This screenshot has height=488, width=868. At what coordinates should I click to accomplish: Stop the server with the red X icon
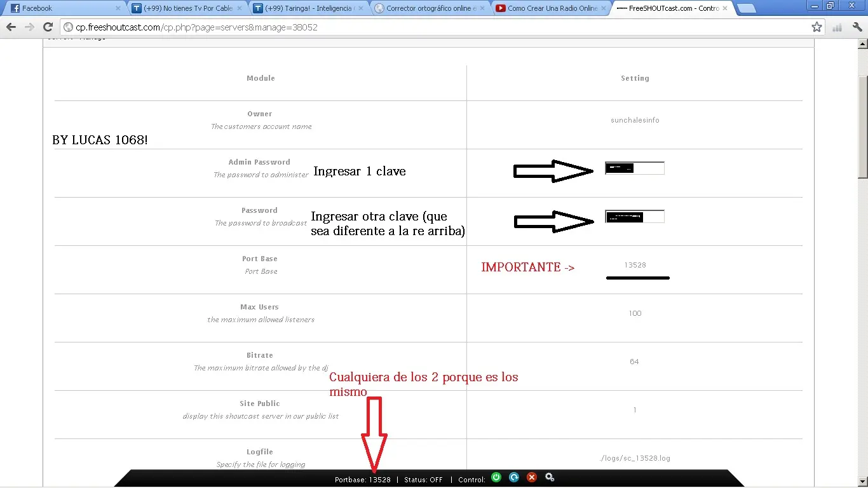[532, 478]
